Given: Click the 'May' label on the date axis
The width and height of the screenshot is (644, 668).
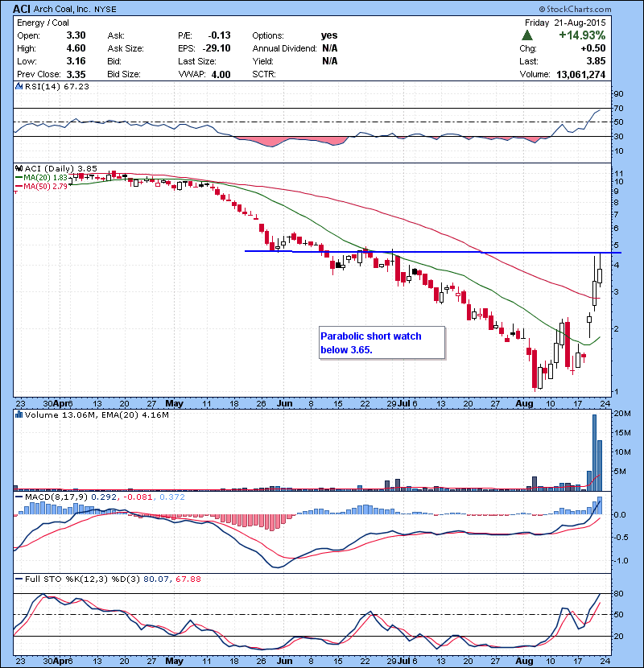Looking at the screenshot, I should 175,402.
